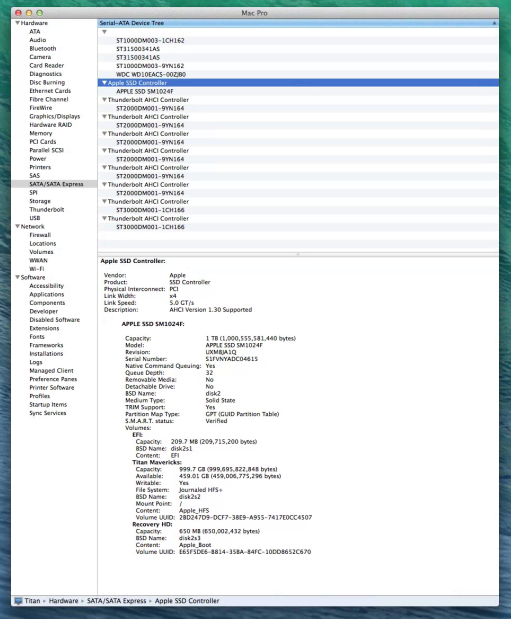
Task: Select Printers in the sidebar
Action: click(40, 167)
